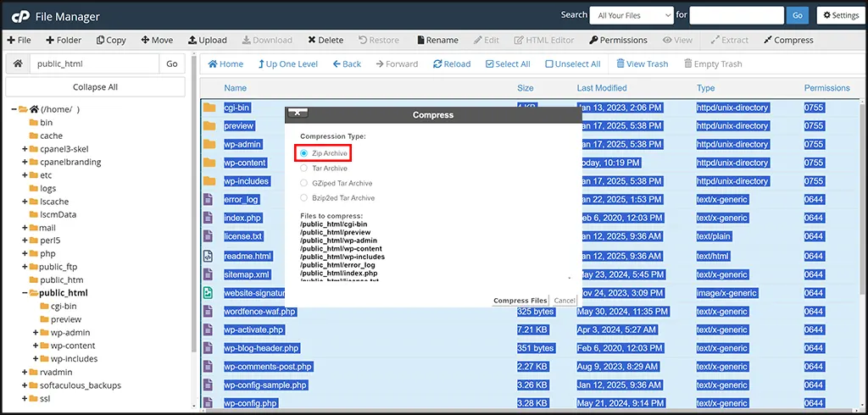868x415 pixels.
Task: Click the Delete toolbar button
Action: [325, 40]
